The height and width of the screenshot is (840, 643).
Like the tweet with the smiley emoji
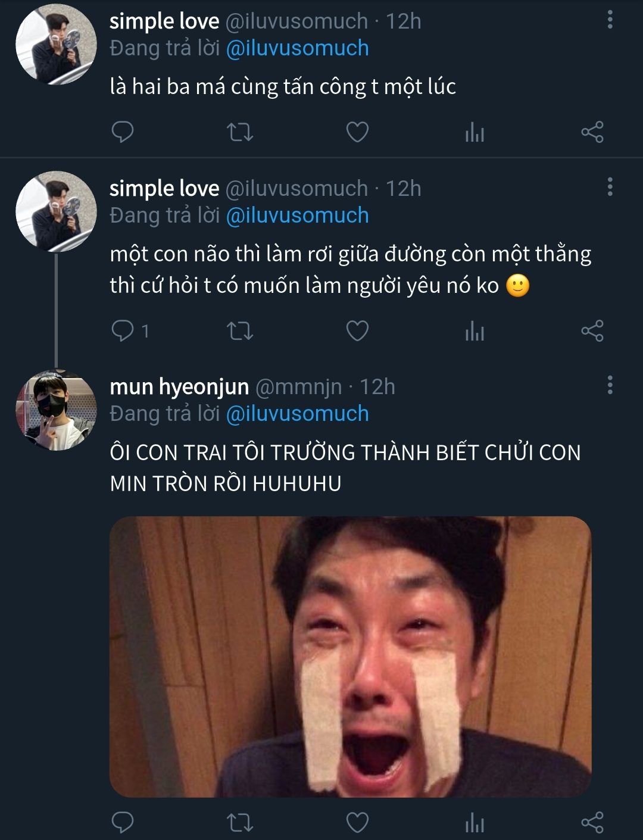coord(357,330)
